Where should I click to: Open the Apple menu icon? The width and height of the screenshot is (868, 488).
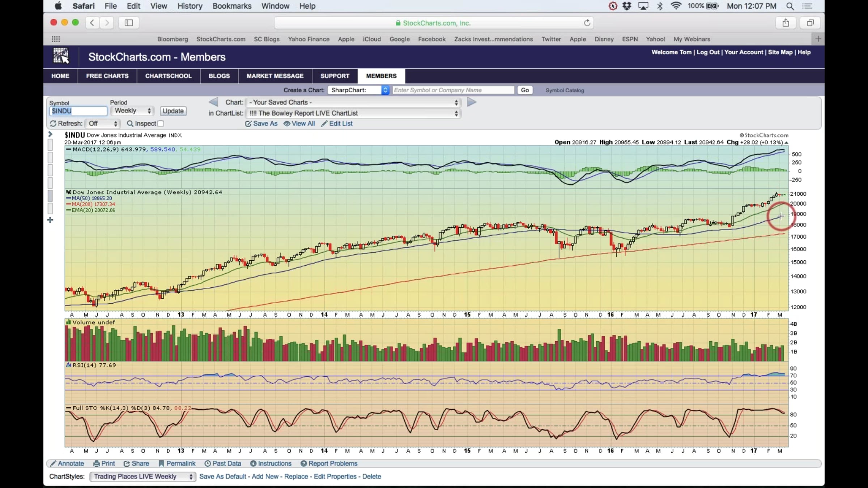pyautogui.click(x=58, y=6)
